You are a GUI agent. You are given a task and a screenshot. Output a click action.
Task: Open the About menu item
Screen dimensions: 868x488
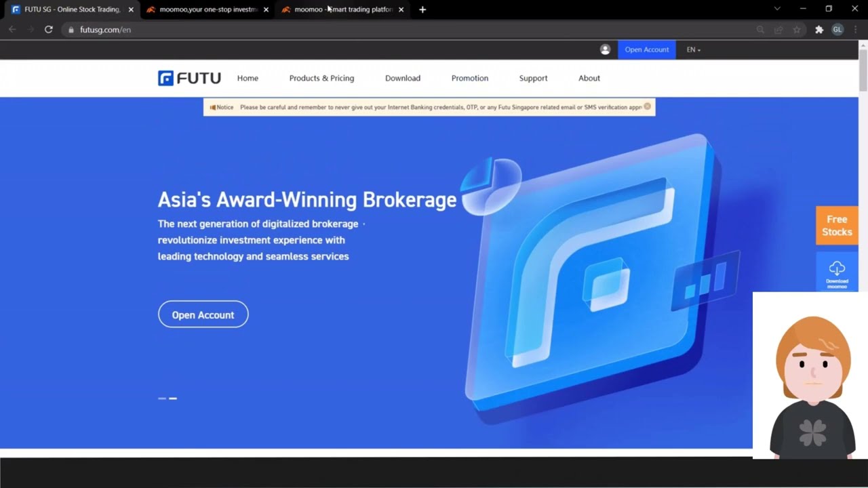click(x=589, y=78)
